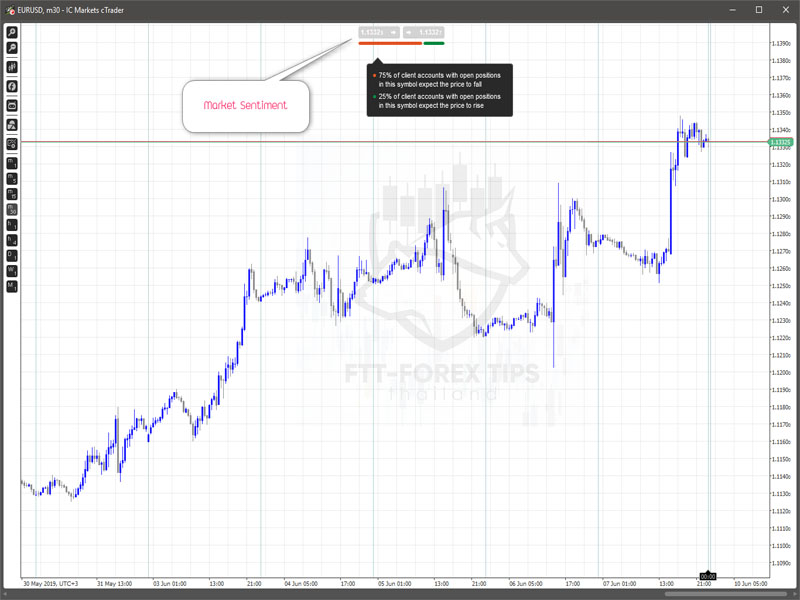Image resolution: width=800 pixels, height=600 pixels.
Task: Click the '05 Jun 01:00' time label
Action: (x=394, y=583)
